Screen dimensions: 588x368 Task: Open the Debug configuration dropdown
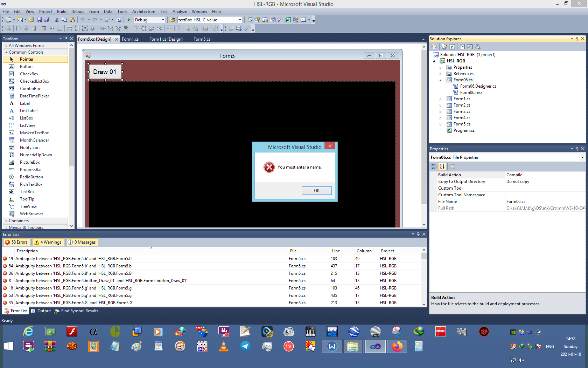(163, 20)
